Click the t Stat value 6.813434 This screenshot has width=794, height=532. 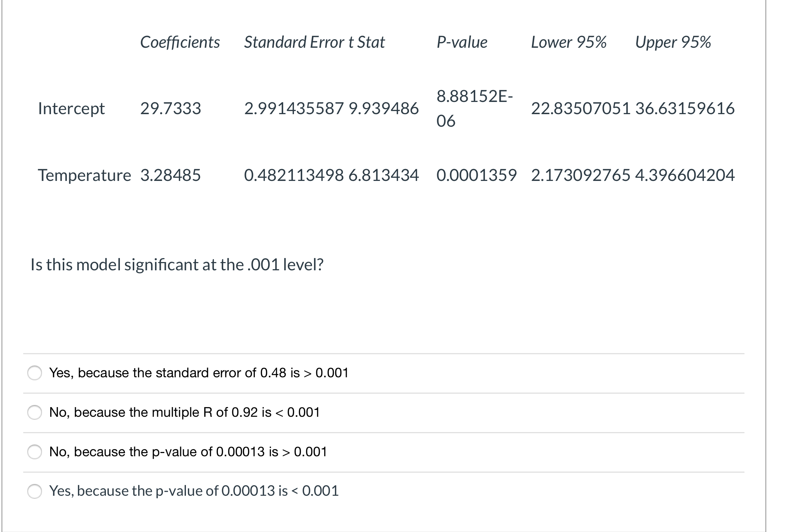point(383,176)
